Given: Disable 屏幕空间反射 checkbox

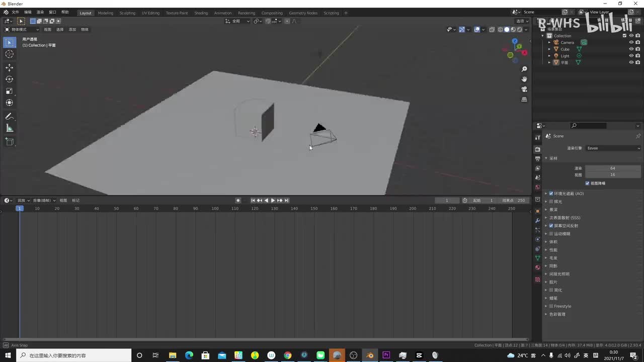Looking at the screenshot, I should click(551, 226).
